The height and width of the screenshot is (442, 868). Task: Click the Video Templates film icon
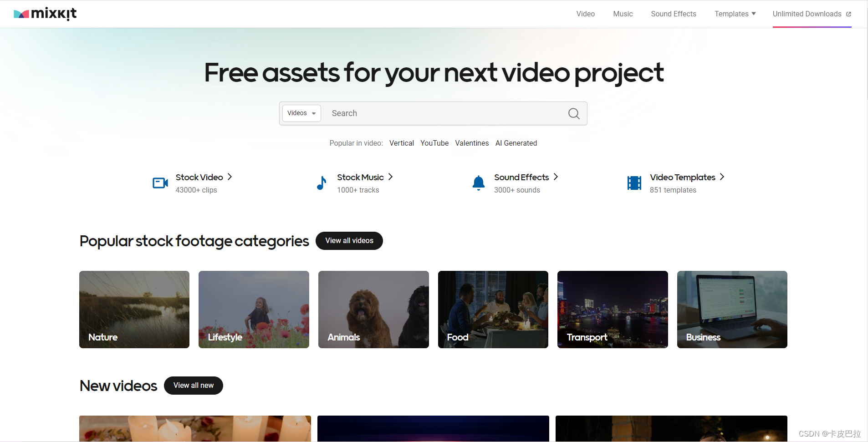point(634,183)
